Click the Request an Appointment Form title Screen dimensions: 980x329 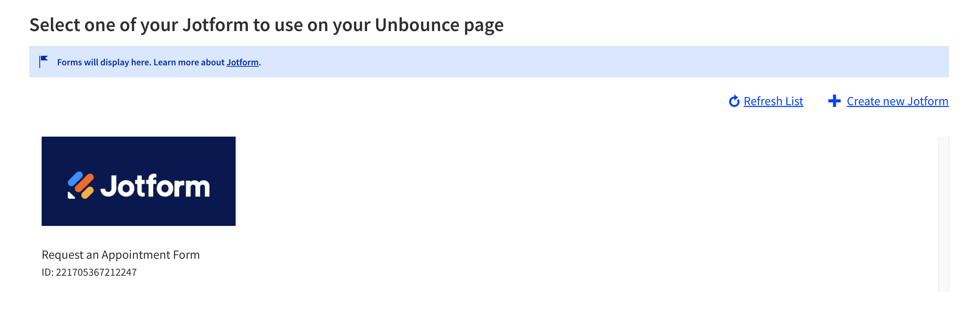click(x=121, y=255)
